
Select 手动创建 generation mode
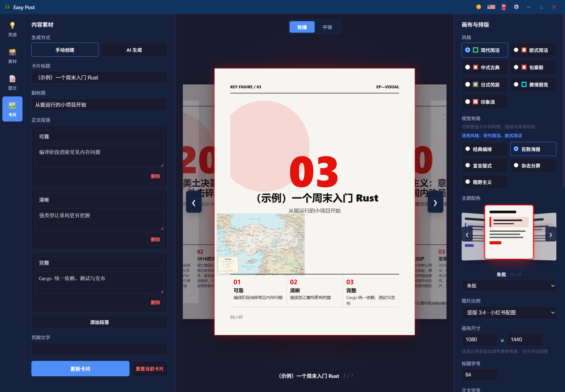click(x=65, y=50)
